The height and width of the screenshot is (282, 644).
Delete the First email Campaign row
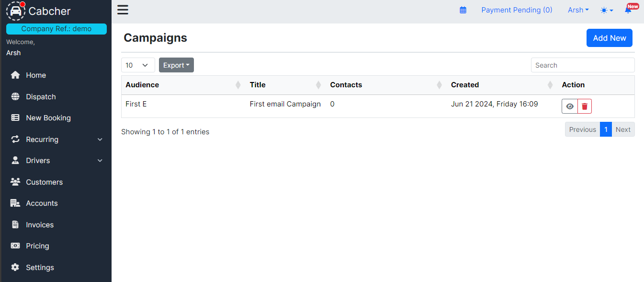(x=585, y=106)
